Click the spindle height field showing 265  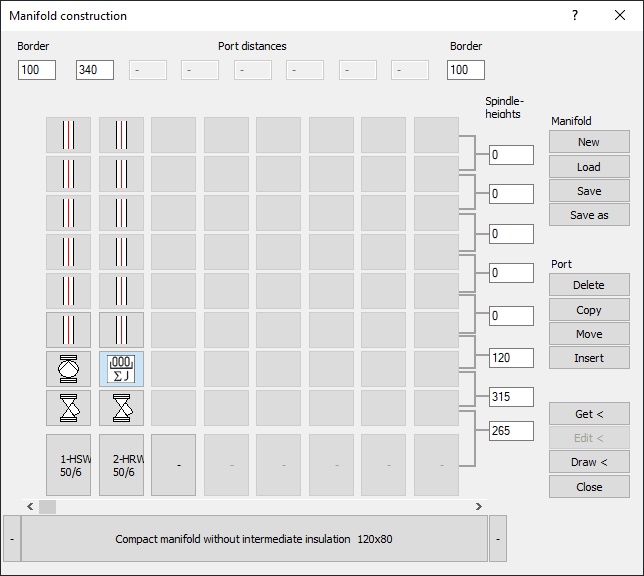pyautogui.click(x=511, y=431)
